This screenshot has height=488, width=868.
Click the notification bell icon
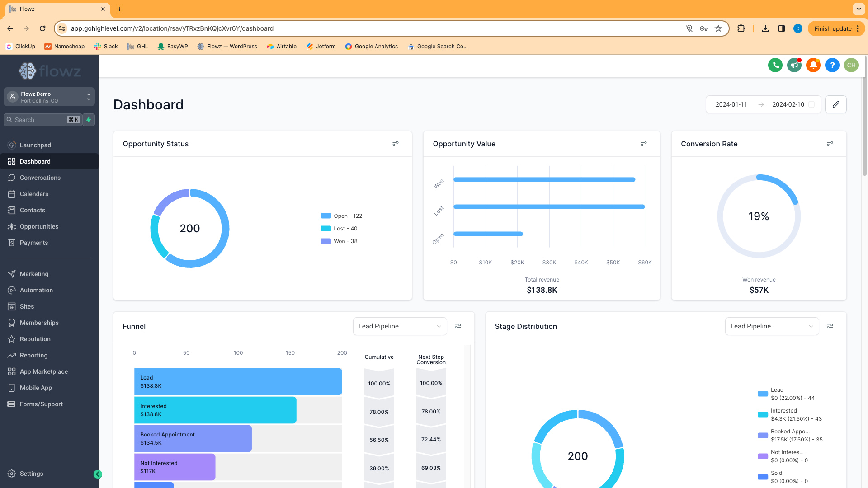(x=812, y=65)
